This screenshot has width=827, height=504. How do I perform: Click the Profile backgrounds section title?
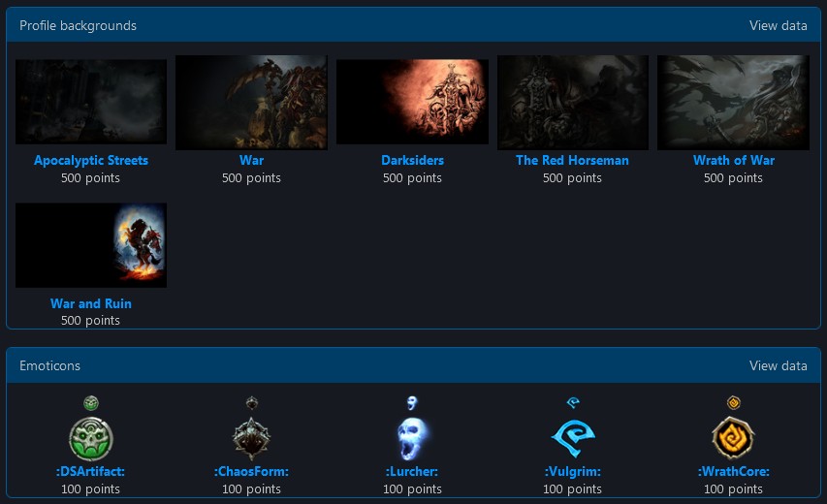pos(79,25)
